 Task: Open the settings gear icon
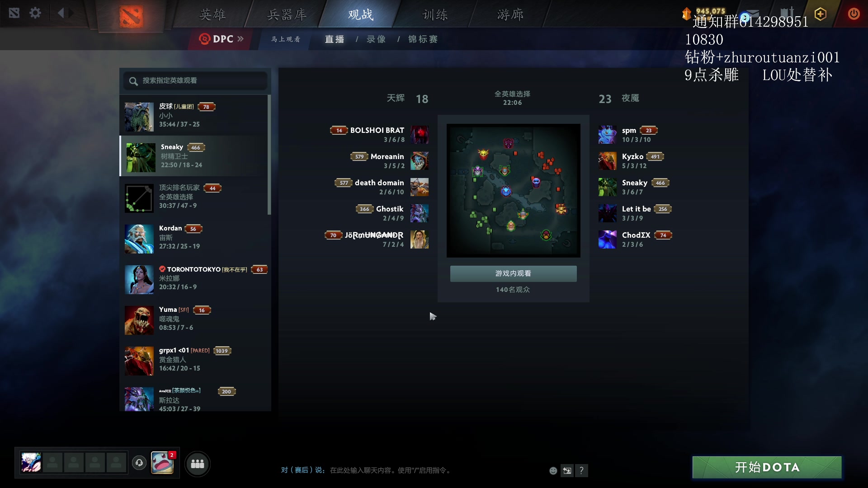(35, 13)
